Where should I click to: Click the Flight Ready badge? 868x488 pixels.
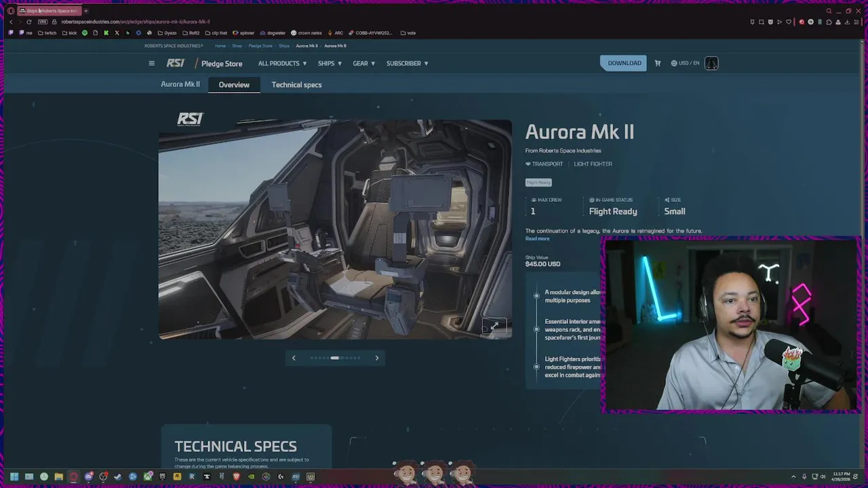click(538, 182)
